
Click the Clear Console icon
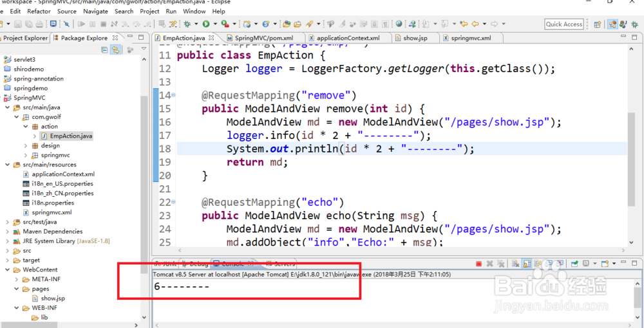pyautogui.click(x=515, y=264)
